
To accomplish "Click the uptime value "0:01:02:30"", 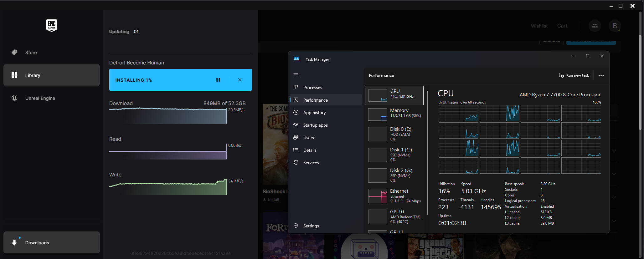I will [452, 223].
